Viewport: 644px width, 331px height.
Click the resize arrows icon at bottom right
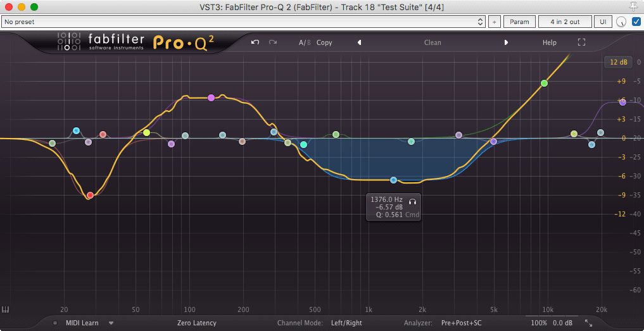point(588,323)
